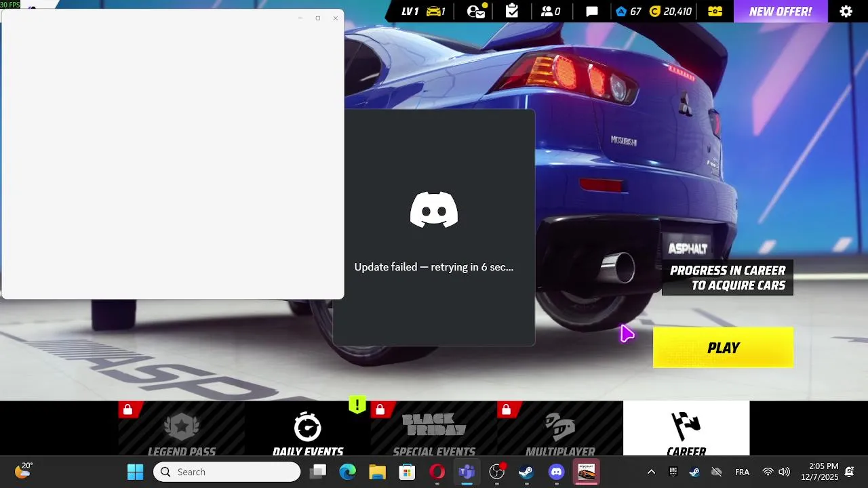The height and width of the screenshot is (488, 868).
Task: Open the Wi-Fi network tray icon
Action: [x=768, y=472]
